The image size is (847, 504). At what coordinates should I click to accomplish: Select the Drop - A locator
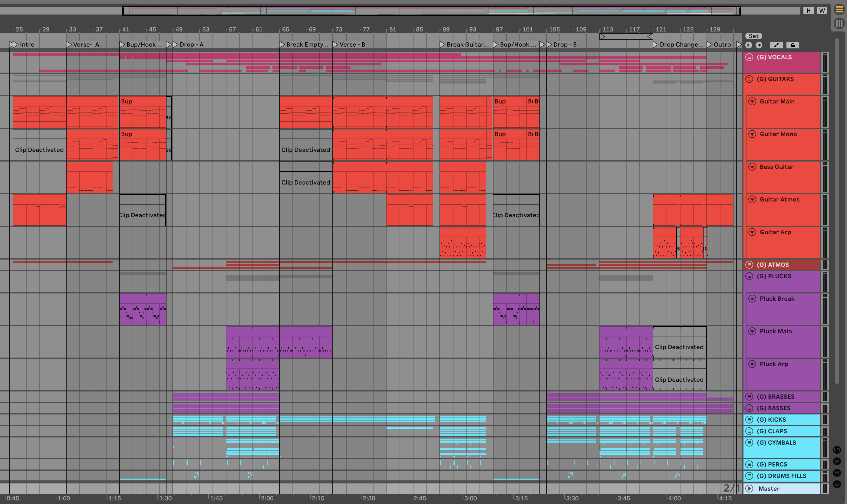(176, 44)
